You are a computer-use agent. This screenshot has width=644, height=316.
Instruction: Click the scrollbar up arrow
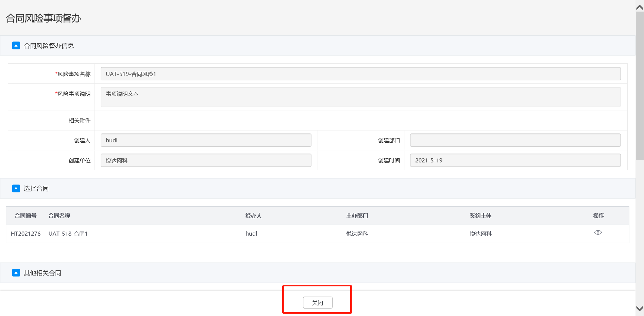coord(639,7)
